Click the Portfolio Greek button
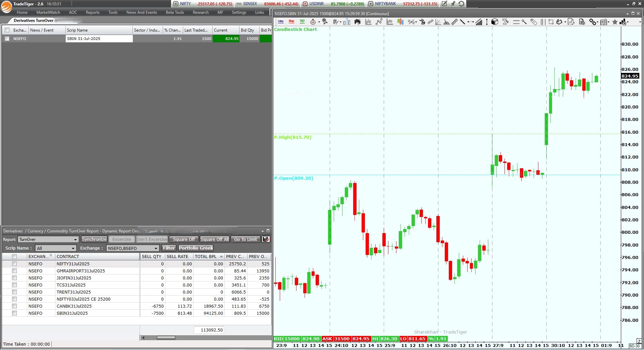 [x=196, y=248]
